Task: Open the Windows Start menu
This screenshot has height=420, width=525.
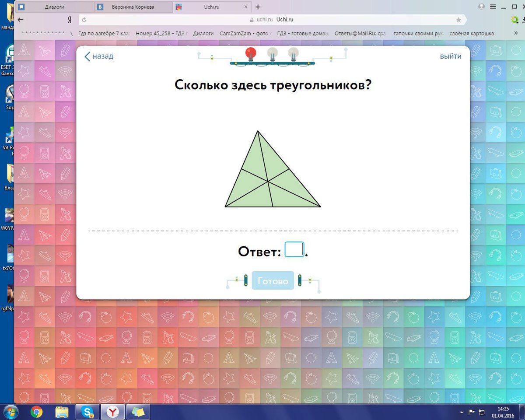Action: (x=10, y=412)
